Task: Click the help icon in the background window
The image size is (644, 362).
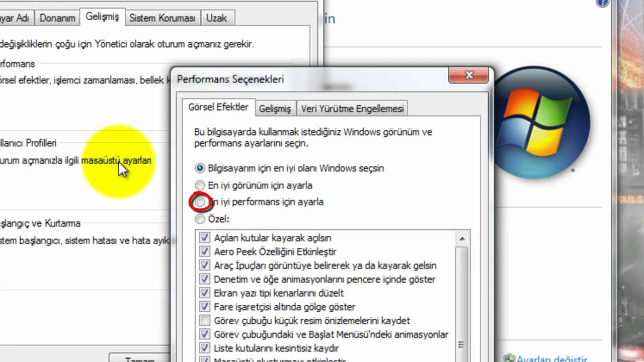Action: (602, 3)
